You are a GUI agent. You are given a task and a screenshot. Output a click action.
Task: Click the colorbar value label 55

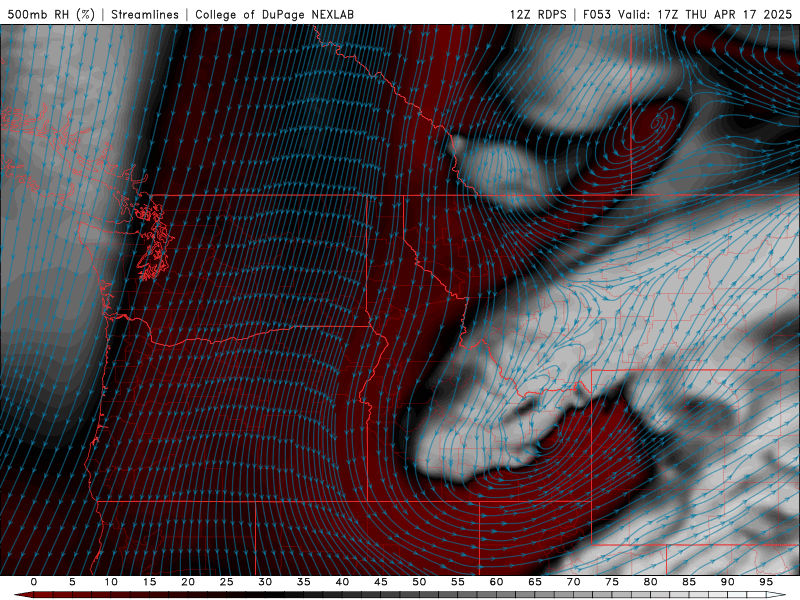458,582
